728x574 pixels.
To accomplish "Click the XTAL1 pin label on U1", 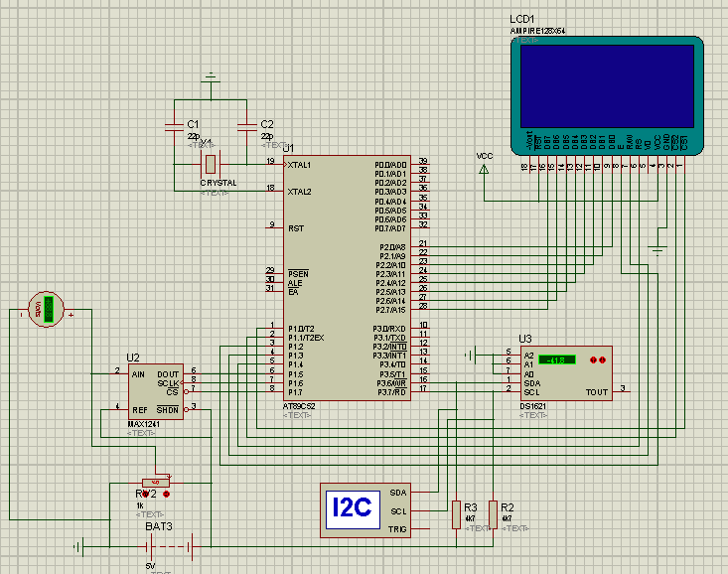I will tap(299, 165).
